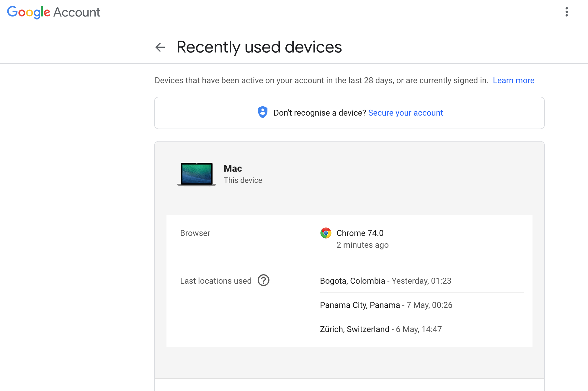The width and height of the screenshot is (588, 391).
Task: Open the Learn more link
Action: coord(514,80)
